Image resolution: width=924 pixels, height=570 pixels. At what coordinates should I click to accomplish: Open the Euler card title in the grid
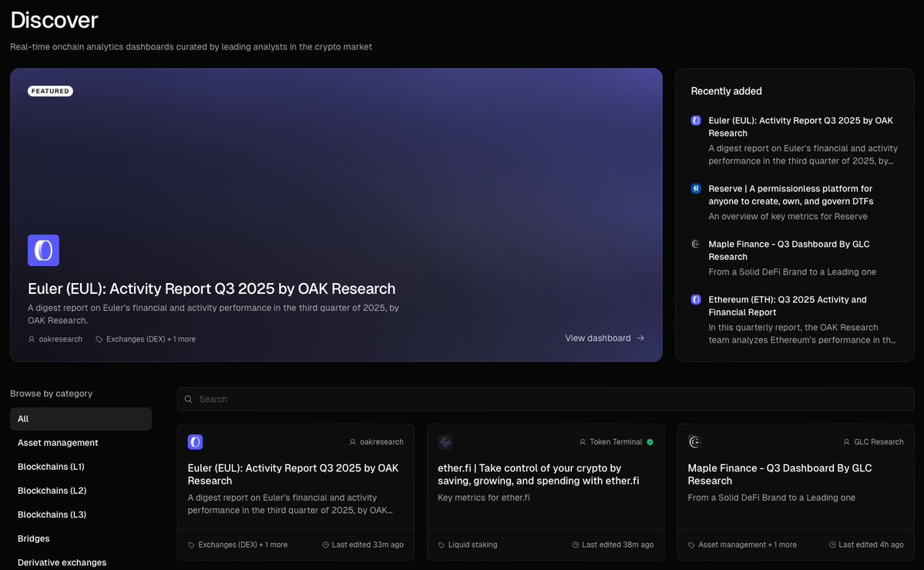coord(293,474)
